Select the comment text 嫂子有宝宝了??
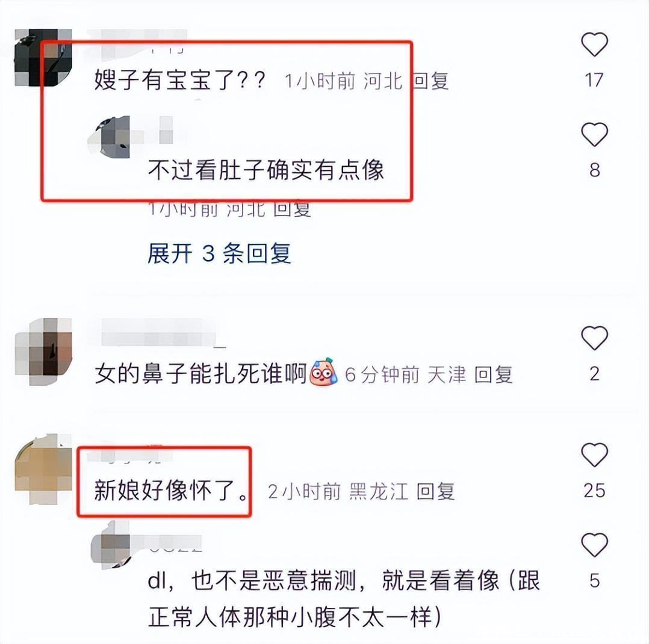Viewport: 649px width, 644px height. pos(179,80)
